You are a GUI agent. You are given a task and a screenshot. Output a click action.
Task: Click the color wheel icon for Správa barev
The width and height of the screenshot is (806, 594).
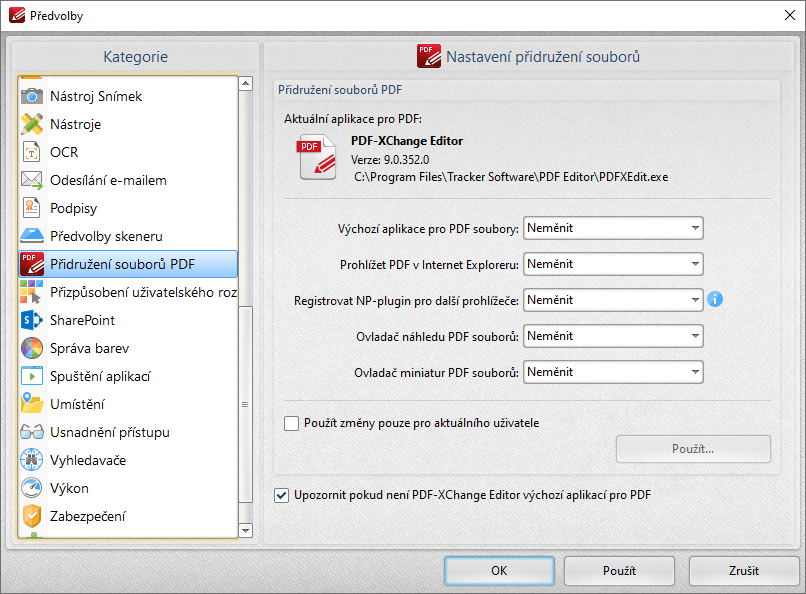[31, 348]
